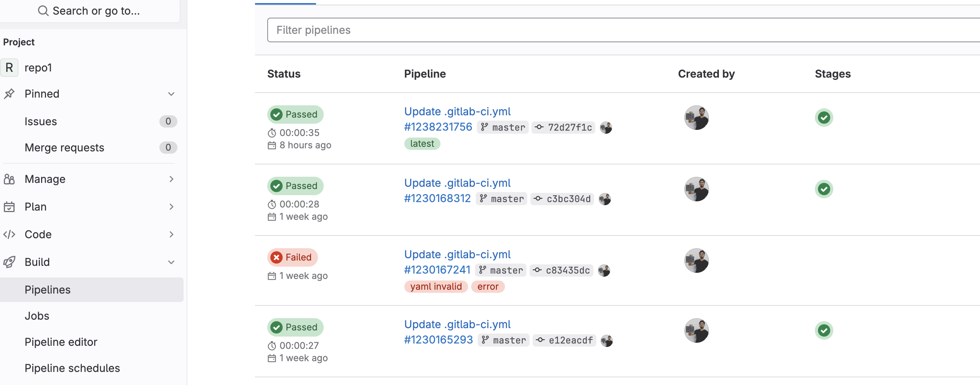
Task: Click the stage status icon for pipeline #1238231756
Action: [824, 118]
